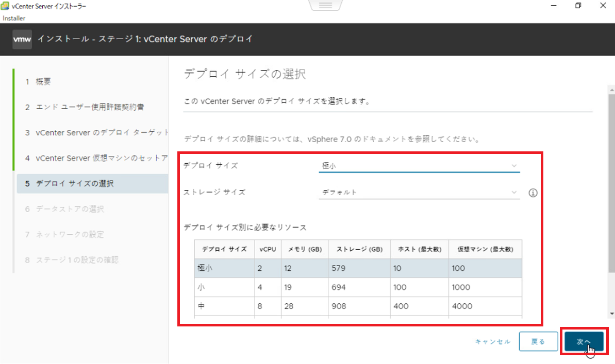Select the 中 row in resource table
Screen dimensions: 615x364
click(x=358, y=306)
